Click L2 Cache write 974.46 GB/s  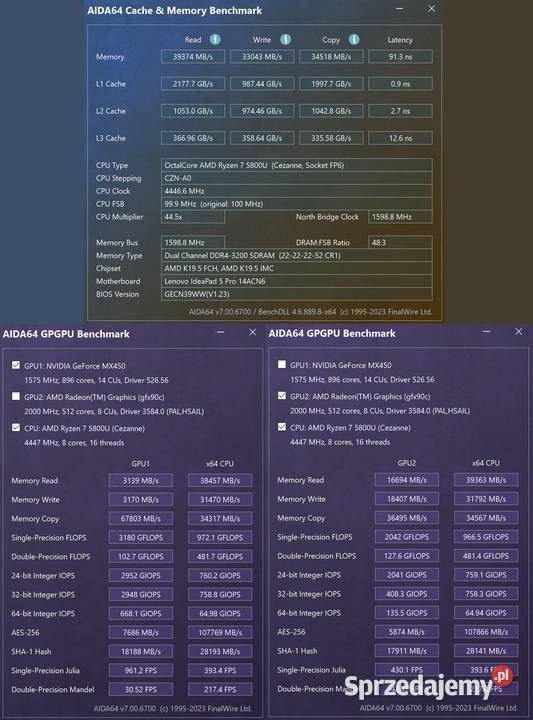point(262,111)
